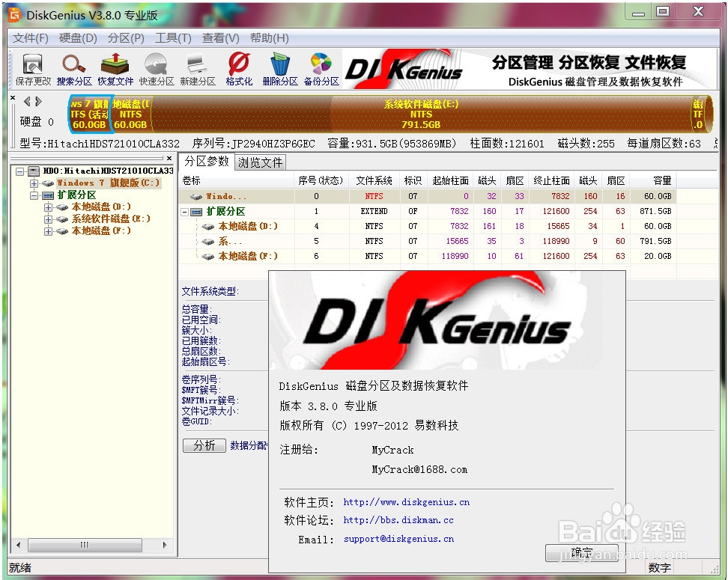Open the 文件(F) menu
This screenshot has width=728, height=580.
click(30, 38)
